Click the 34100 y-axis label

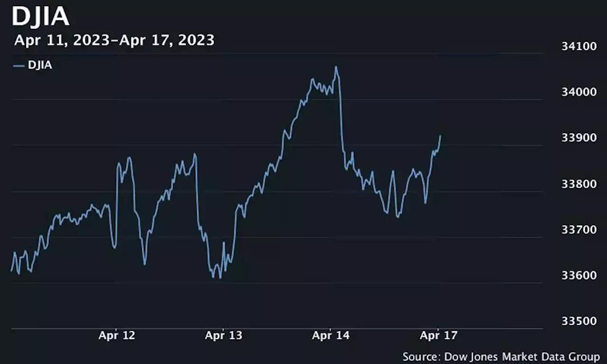(x=579, y=46)
